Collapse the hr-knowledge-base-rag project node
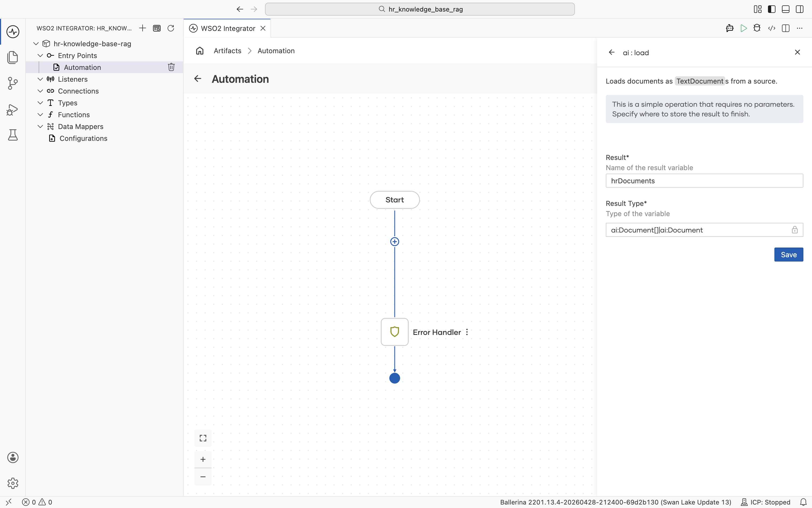This screenshot has height=508, width=812. pyautogui.click(x=36, y=44)
